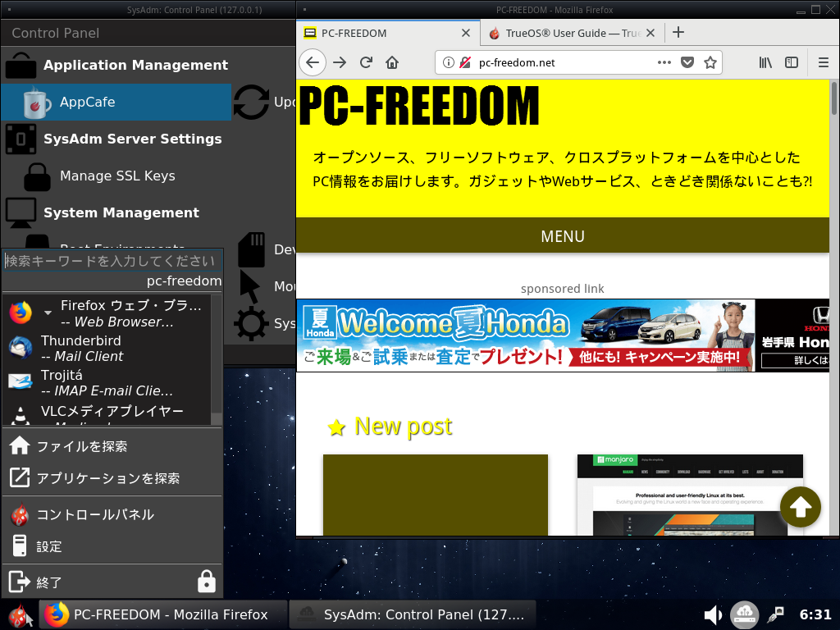
Task: Expand the Firefox entry dropdown arrow
Action: click(x=48, y=313)
